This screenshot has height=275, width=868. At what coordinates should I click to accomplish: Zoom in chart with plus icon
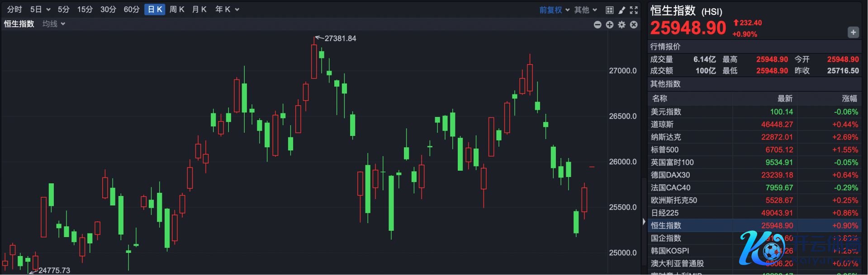tap(610, 25)
